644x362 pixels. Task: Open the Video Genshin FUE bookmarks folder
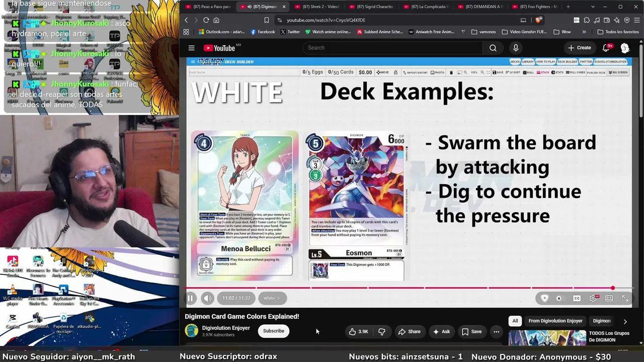coord(524,32)
